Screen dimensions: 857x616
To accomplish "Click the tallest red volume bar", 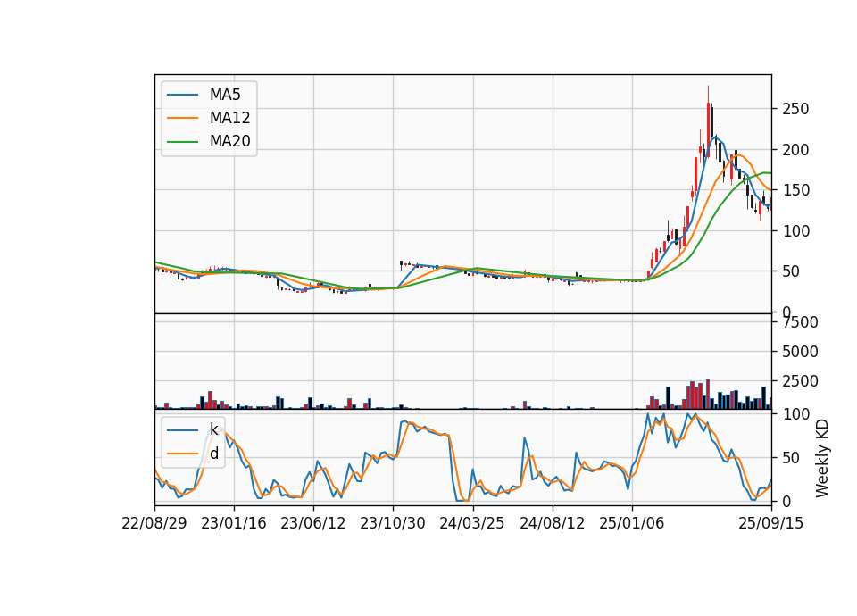I will (x=708, y=394).
